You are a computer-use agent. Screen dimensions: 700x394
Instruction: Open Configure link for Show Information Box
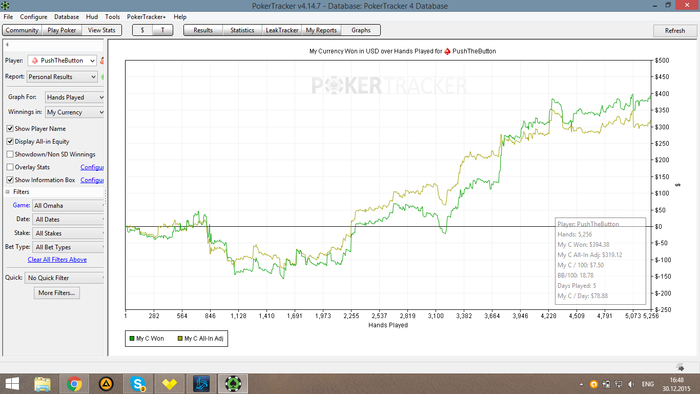[x=92, y=180]
